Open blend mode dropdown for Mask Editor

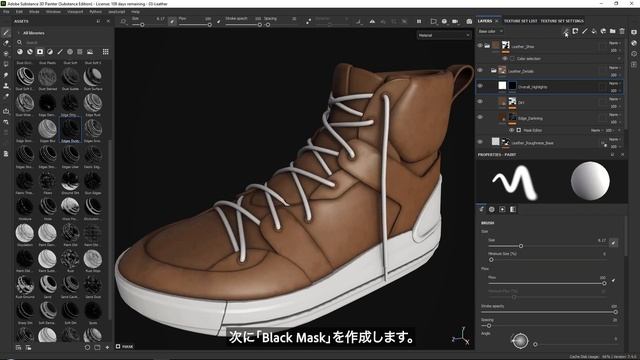[596, 130]
